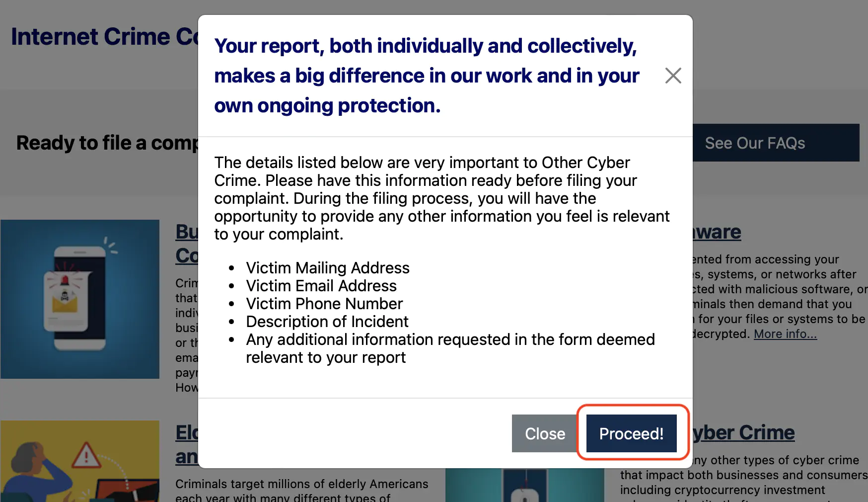Image resolution: width=868 pixels, height=502 pixels.
Task: Click the elderly person warning illustration
Action: click(80, 461)
